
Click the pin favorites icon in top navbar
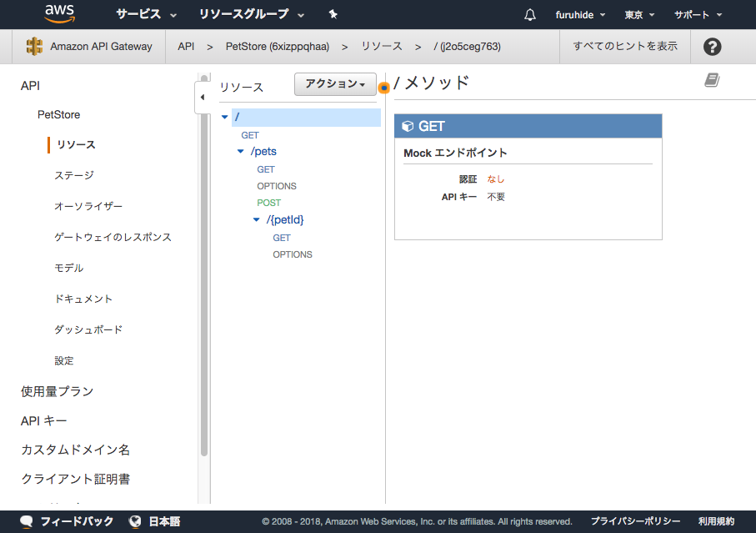click(x=332, y=14)
